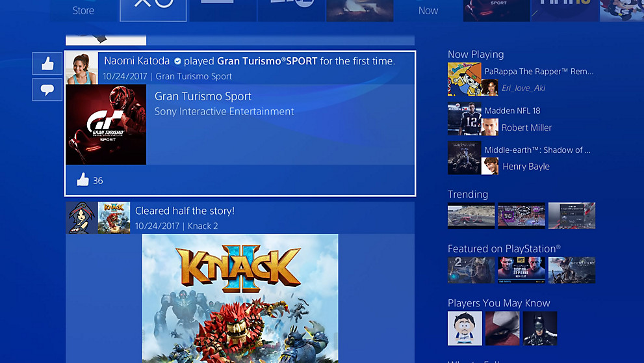Select PaRappa The Rapper Rem... title
The height and width of the screenshot is (363, 644).
point(539,71)
